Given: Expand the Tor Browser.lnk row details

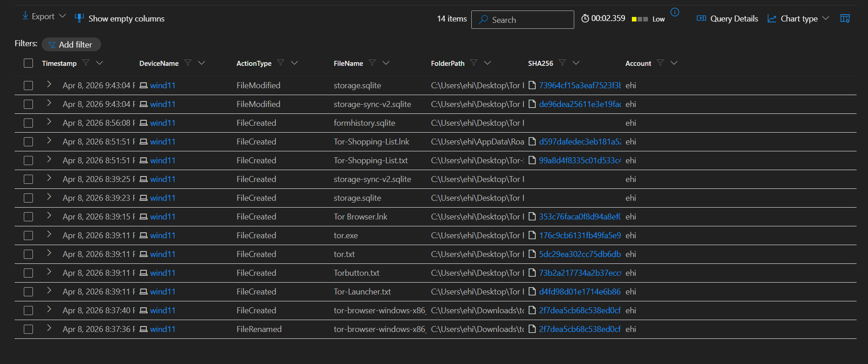Looking at the screenshot, I should (x=49, y=216).
